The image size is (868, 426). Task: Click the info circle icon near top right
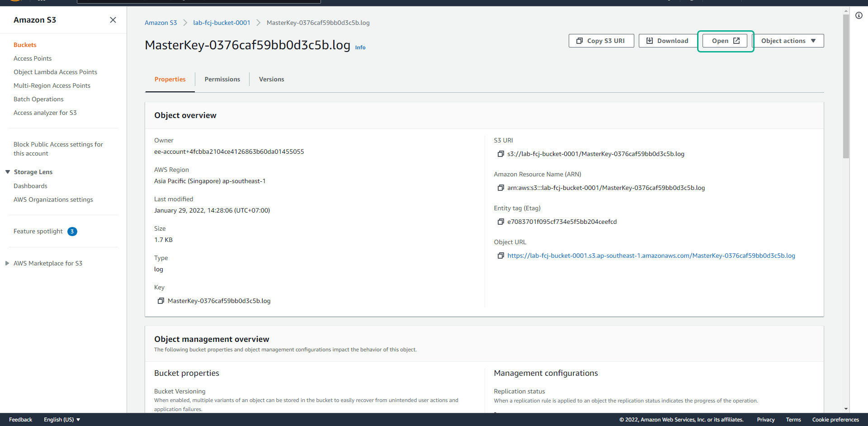(859, 15)
